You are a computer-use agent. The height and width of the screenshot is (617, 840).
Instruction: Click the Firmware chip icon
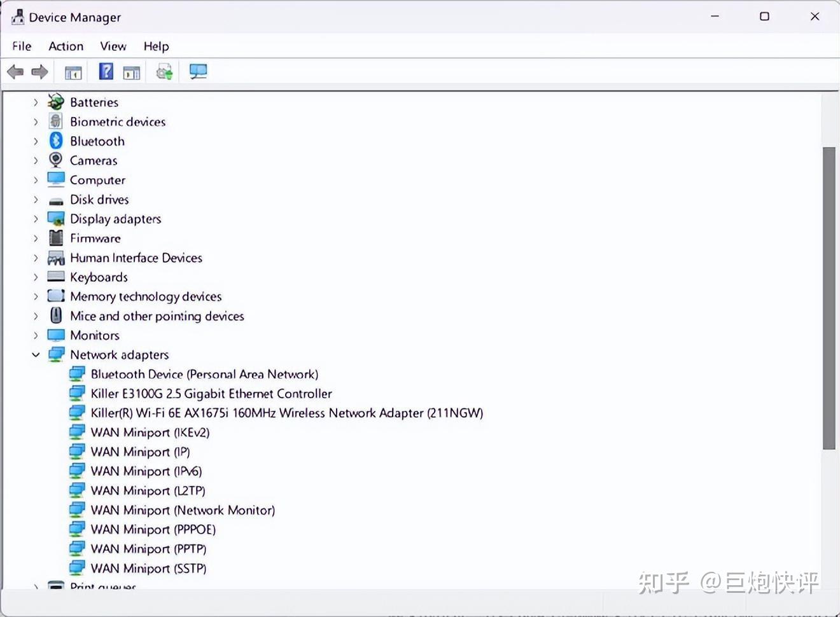pos(56,238)
